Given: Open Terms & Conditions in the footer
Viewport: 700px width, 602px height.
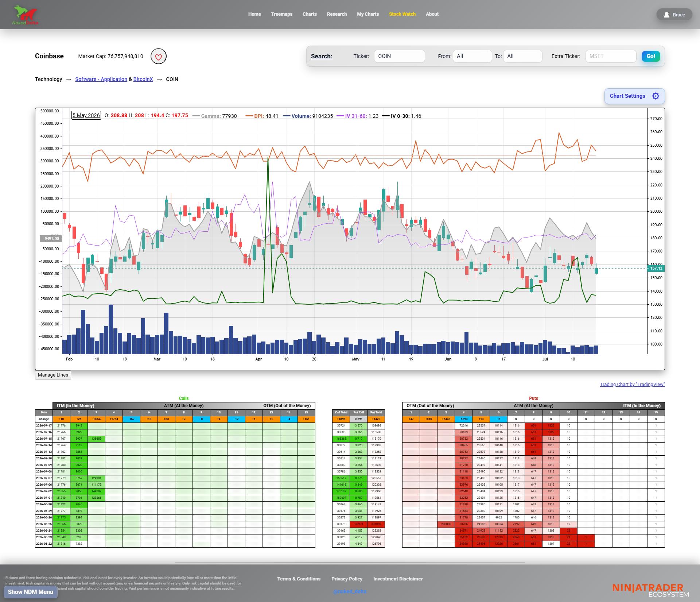Looking at the screenshot, I should pyautogui.click(x=299, y=579).
